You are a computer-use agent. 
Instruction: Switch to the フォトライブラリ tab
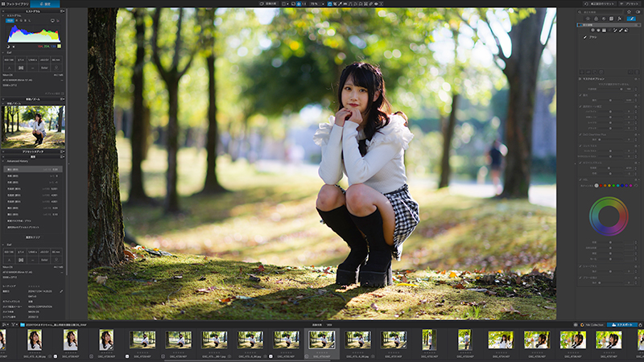17,4
